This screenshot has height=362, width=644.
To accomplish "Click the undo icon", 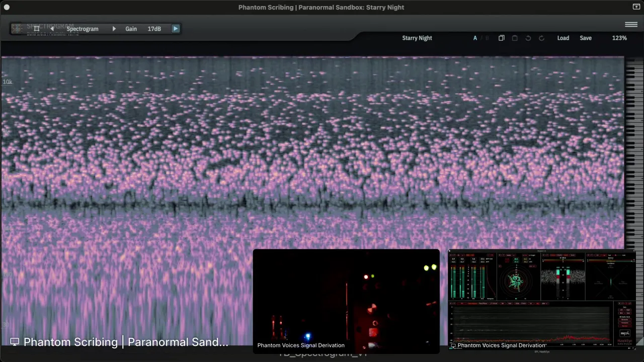I will coord(528,38).
